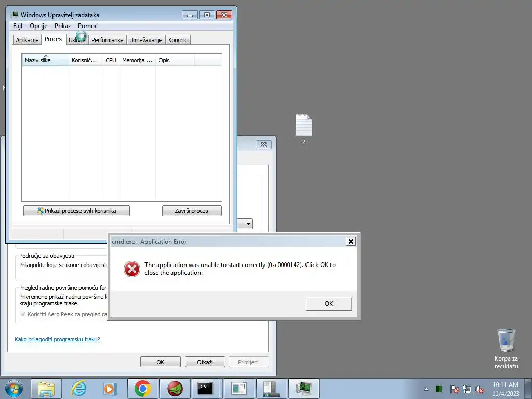Minimize the Task Manager window

(x=190, y=15)
